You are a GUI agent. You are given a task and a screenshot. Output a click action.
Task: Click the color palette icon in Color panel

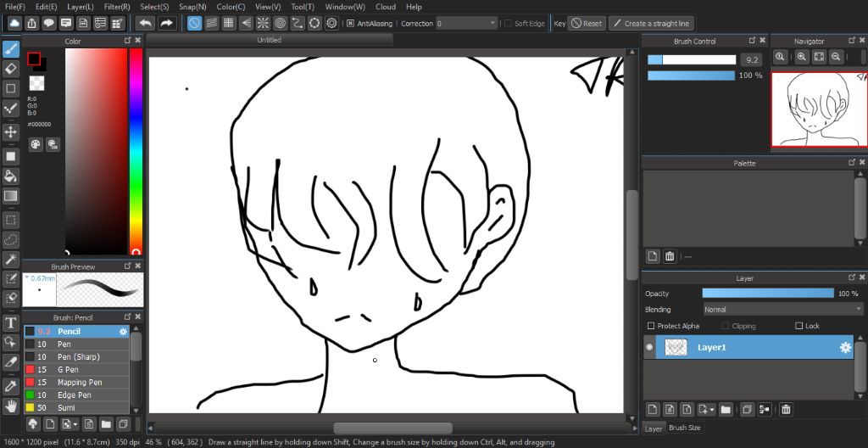tap(36, 145)
